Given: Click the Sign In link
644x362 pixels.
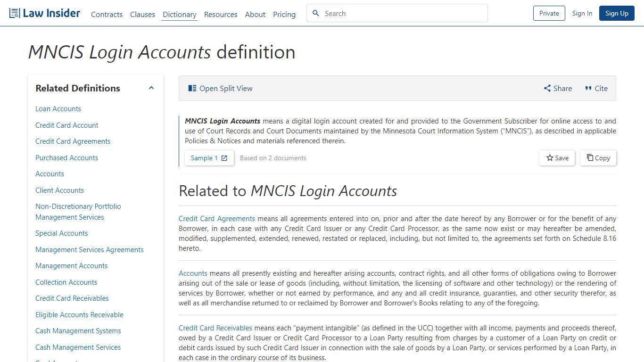Looking at the screenshot, I should 582,13.
